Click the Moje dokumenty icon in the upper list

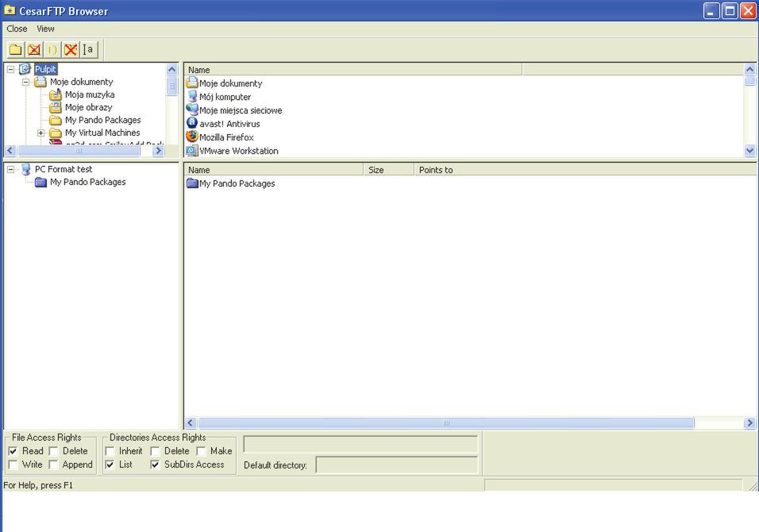[192, 83]
